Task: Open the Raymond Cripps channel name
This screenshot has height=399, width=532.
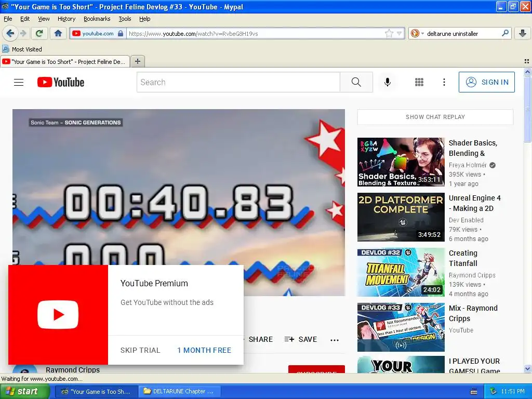Action: pos(73,369)
